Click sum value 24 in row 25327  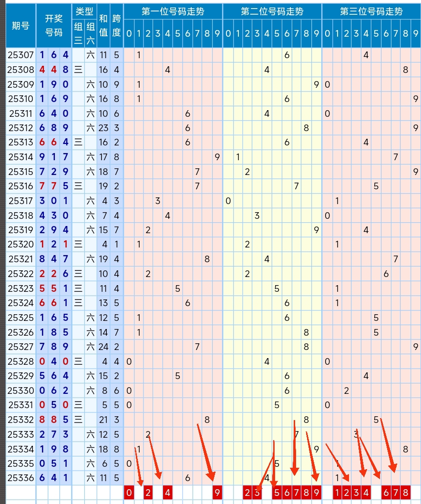coord(103,347)
